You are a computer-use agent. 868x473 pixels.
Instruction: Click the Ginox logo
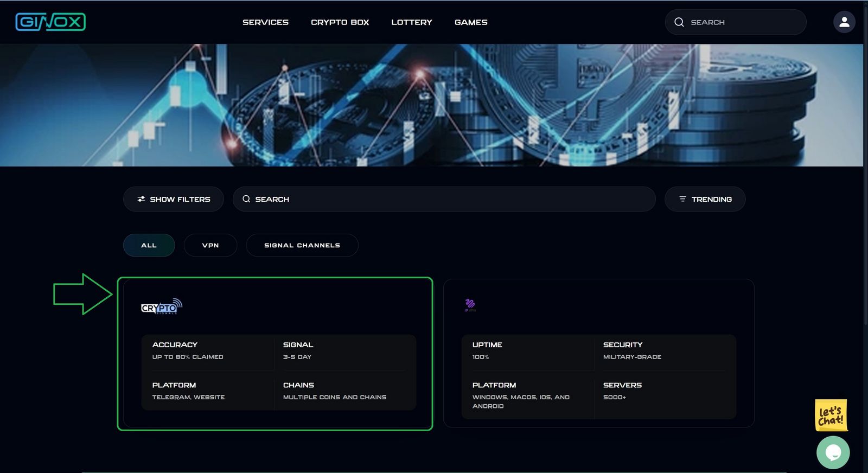pyautogui.click(x=50, y=22)
